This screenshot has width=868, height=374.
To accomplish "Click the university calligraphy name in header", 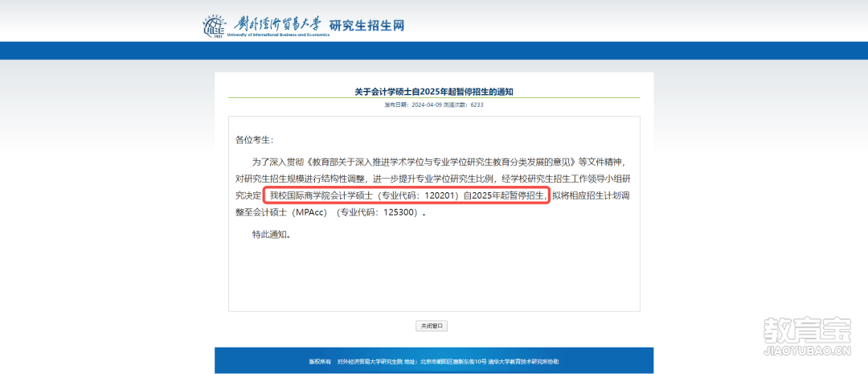I will 277,24.
